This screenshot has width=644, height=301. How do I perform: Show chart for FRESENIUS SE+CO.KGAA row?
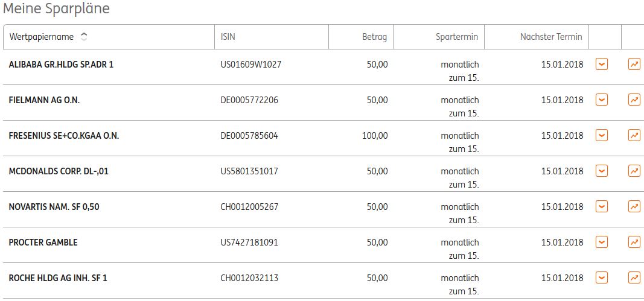634,135
